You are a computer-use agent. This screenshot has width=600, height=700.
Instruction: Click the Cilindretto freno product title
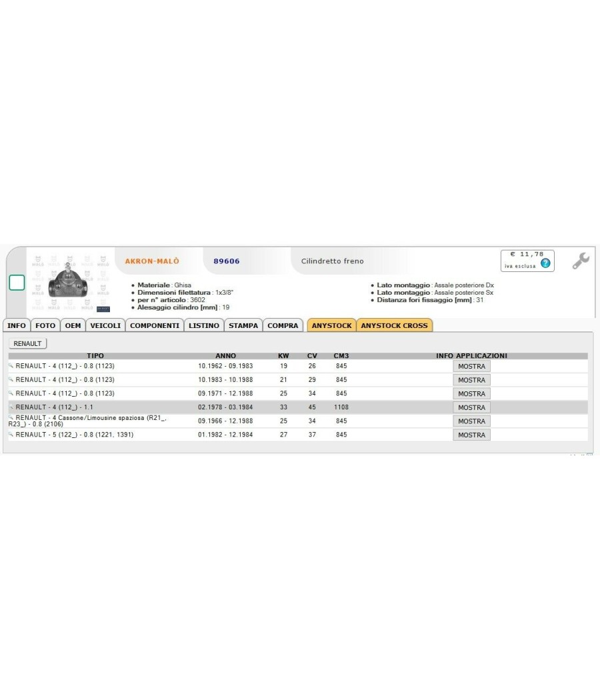click(x=332, y=261)
